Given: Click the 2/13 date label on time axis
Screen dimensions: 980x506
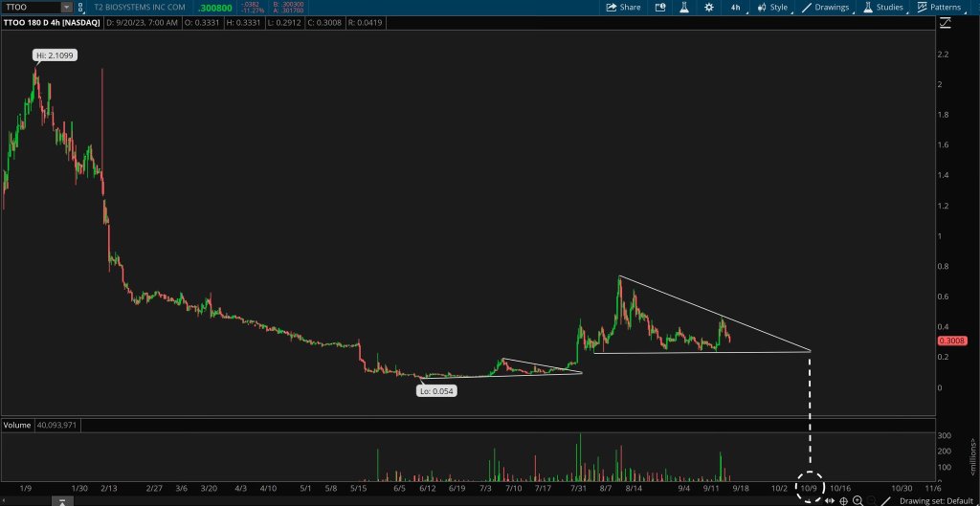Looking at the screenshot, I should point(109,488).
